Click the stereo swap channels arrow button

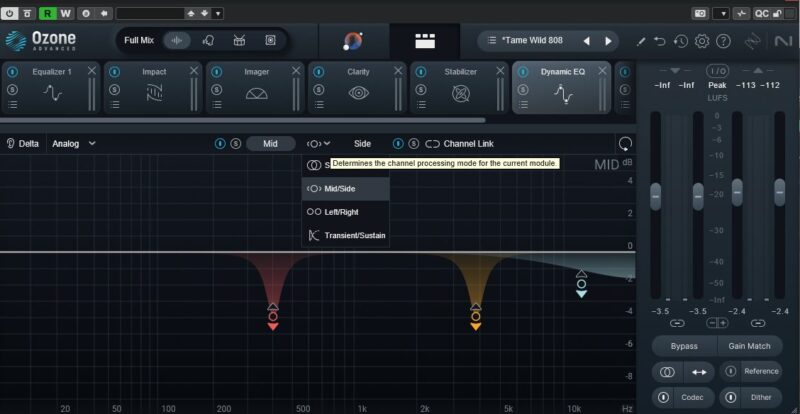pyautogui.click(x=699, y=372)
